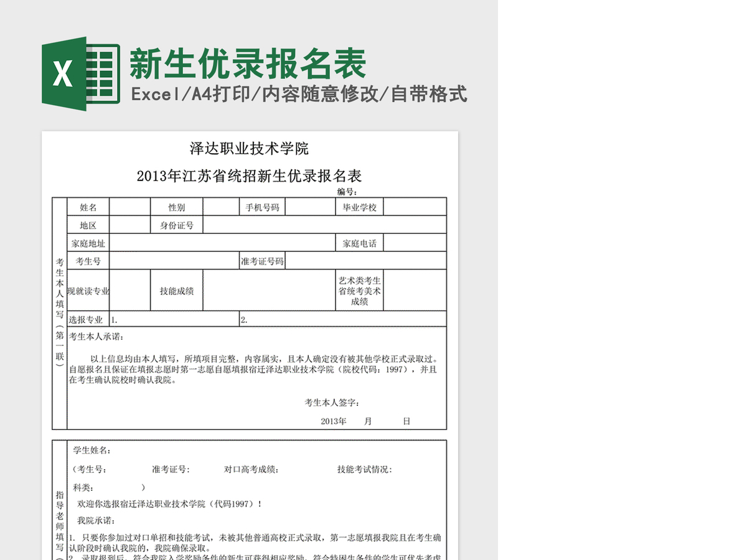Click the (考生号: label in lower section
Image resolution: width=747 pixels, height=560 pixels.
(89, 470)
